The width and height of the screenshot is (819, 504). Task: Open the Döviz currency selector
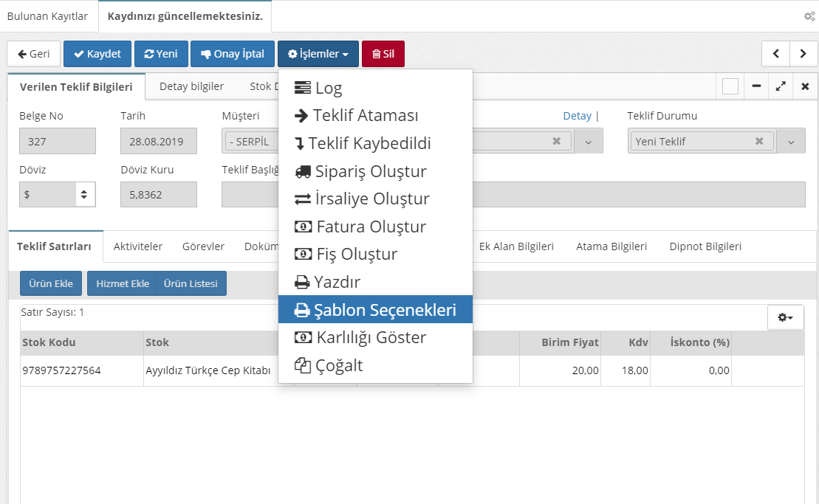tap(57, 195)
